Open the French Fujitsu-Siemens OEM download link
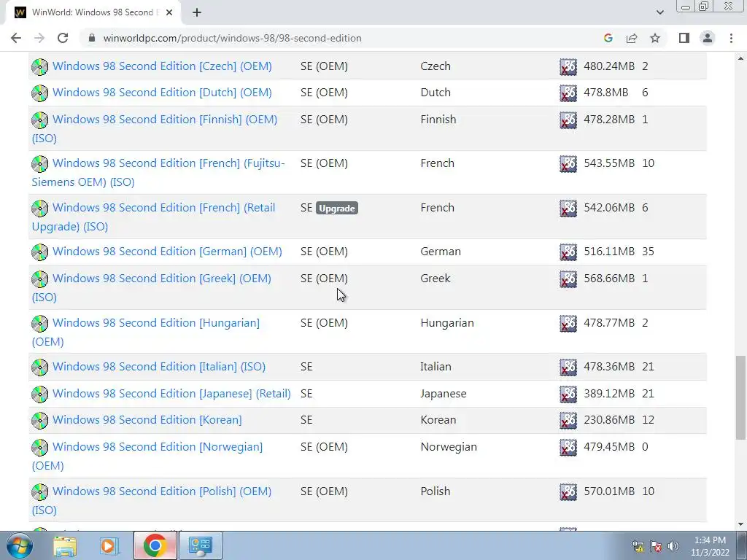The image size is (747, 560). pos(158,172)
